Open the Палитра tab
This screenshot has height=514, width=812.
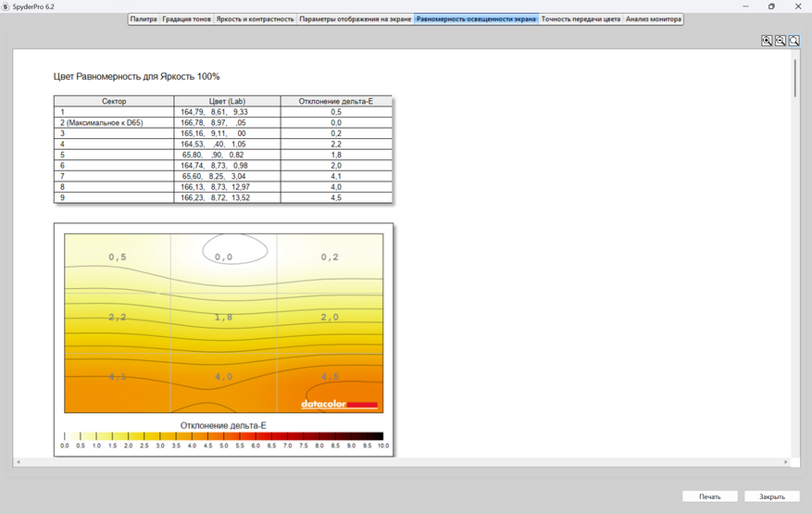(x=144, y=19)
